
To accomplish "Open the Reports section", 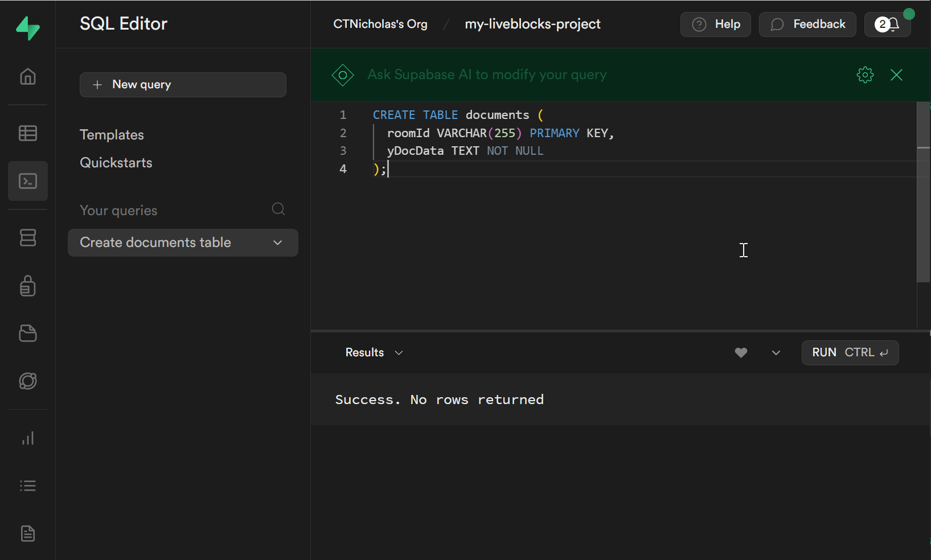I will pyautogui.click(x=27, y=438).
